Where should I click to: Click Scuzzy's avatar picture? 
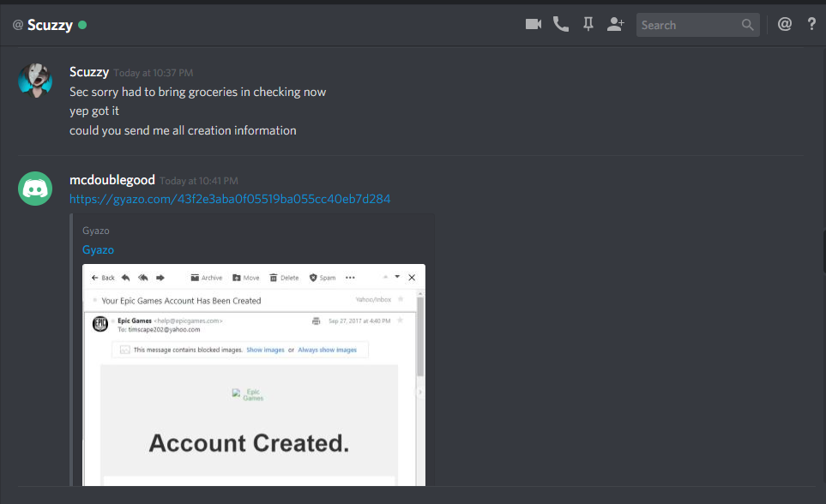[35, 81]
